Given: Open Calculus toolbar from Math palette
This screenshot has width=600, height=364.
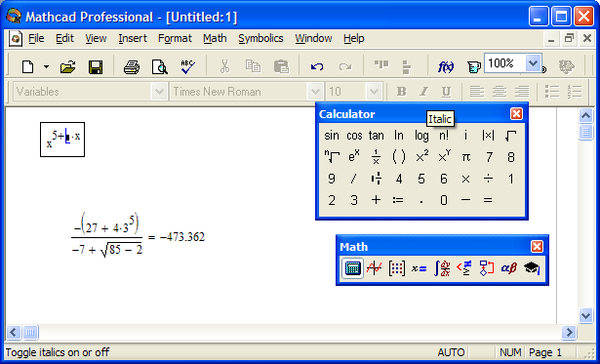Looking at the screenshot, I should [x=442, y=268].
